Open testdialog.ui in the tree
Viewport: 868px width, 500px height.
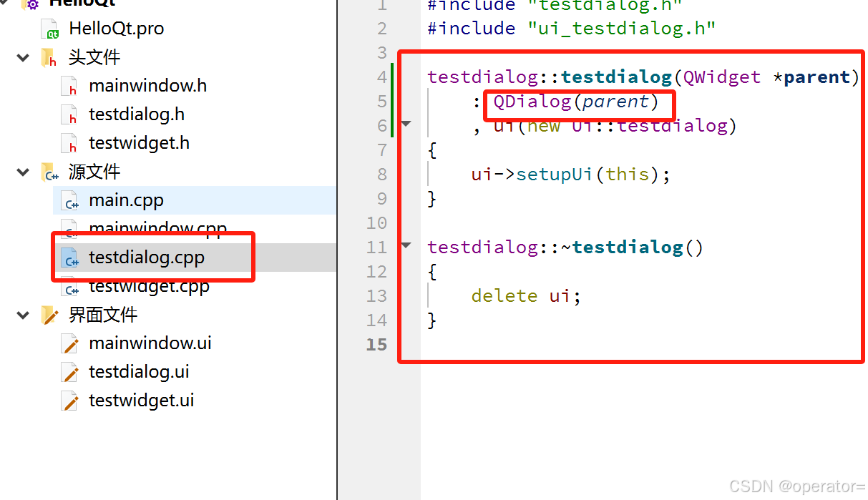[139, 372]
